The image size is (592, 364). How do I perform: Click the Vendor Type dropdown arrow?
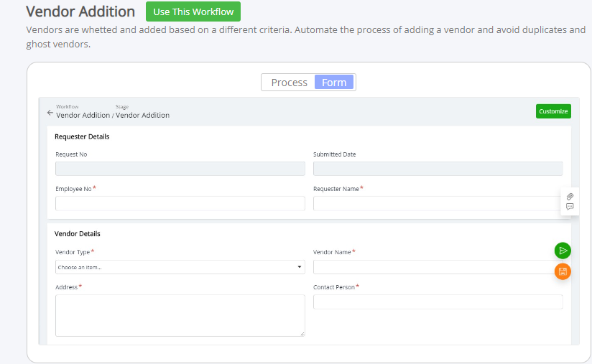coord(300,267)
